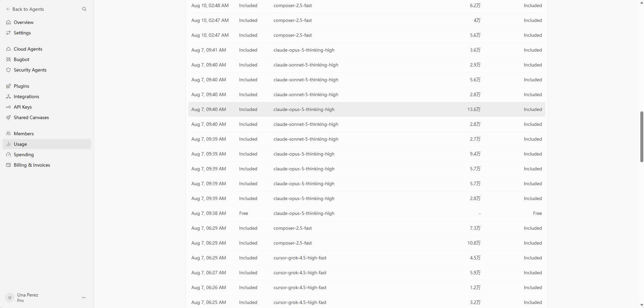Screen dimensions: 644x308
Task: Select the Integrations icon
Action: 8,96
